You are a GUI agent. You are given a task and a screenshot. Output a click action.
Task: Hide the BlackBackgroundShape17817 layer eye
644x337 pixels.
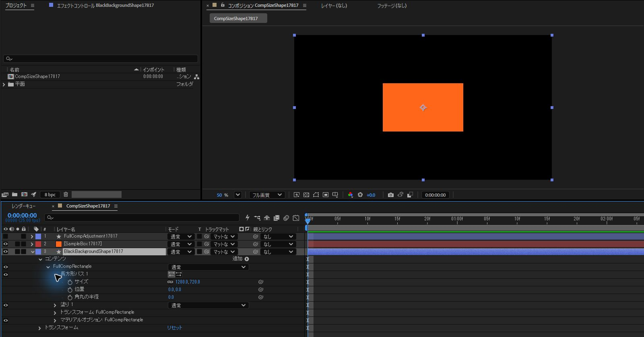[x=6, y=252]
